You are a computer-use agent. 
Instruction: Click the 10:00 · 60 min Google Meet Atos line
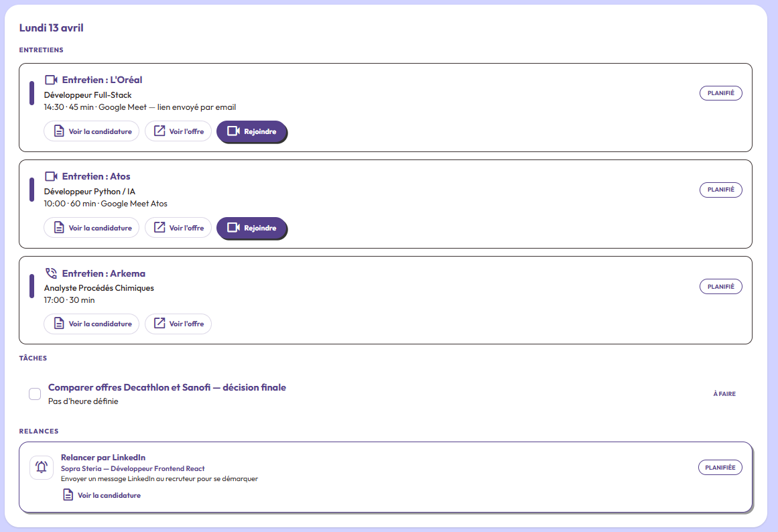click(106, 204)
